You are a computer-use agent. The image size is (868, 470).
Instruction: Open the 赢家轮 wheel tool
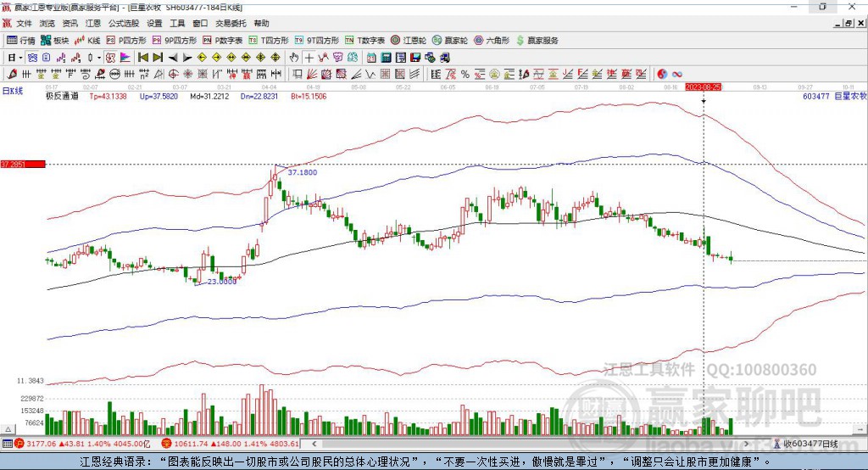click(x=450, y=41)
